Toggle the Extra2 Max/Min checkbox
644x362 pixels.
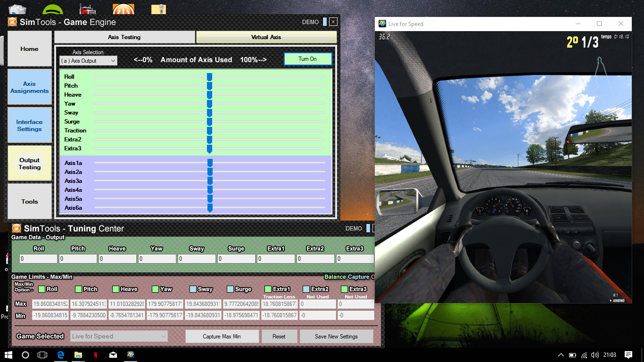coord(306,289)
